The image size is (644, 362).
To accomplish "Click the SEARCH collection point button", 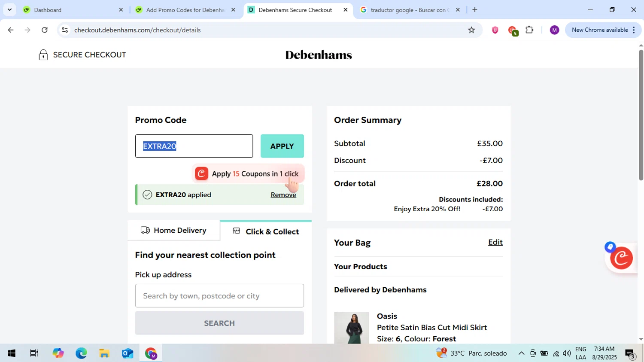I will [219, 323].
